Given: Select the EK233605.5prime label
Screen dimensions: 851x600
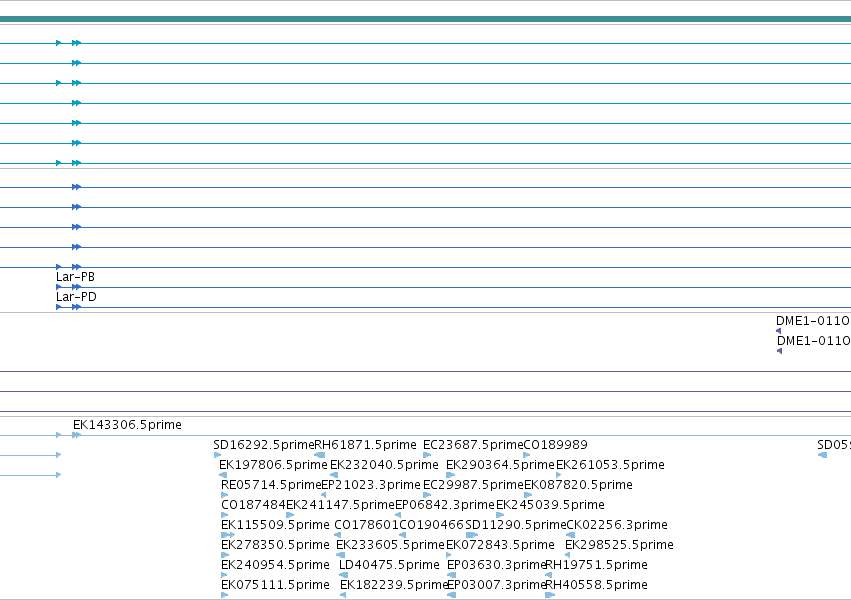Looking at the screenshot, I should point(390,545).
